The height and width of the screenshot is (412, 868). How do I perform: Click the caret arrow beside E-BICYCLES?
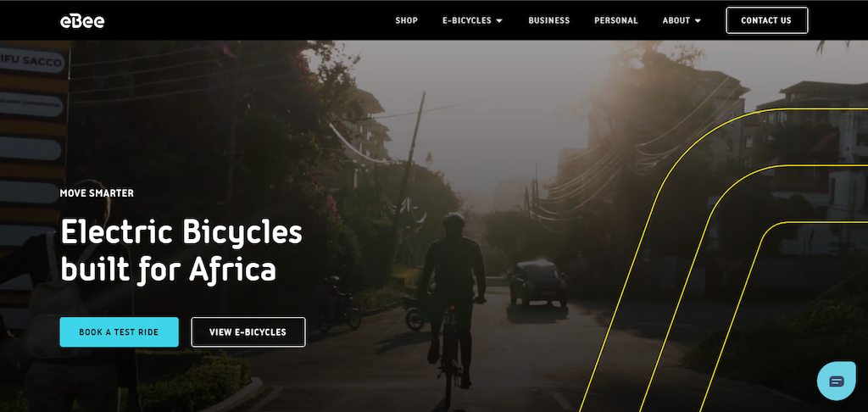pos(499,21)
